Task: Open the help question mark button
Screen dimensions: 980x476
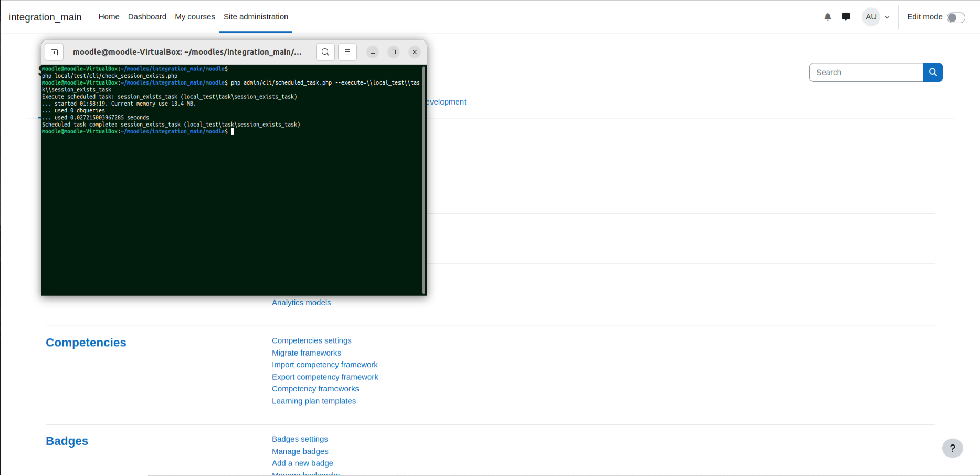Action: [953, 448]
